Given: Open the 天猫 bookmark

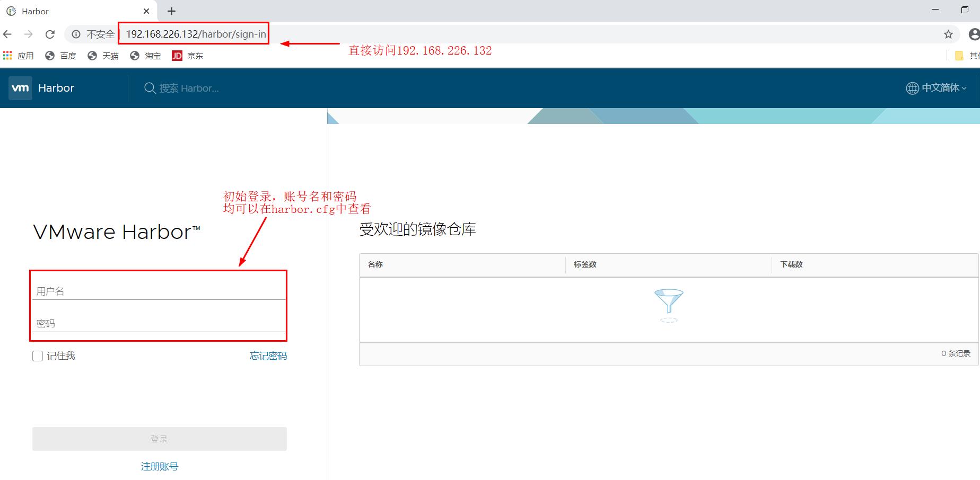Looking at the screenshot, I should click(103, 56).
